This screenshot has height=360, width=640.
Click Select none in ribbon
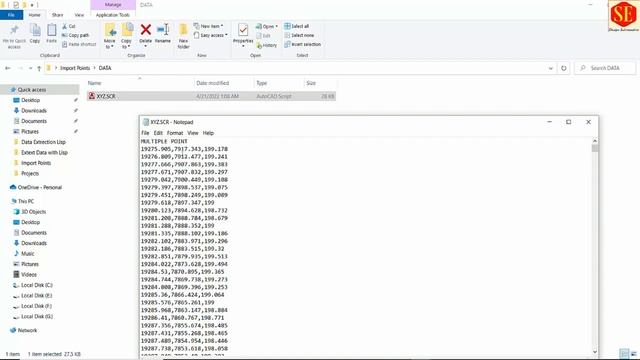coord(299,35)
